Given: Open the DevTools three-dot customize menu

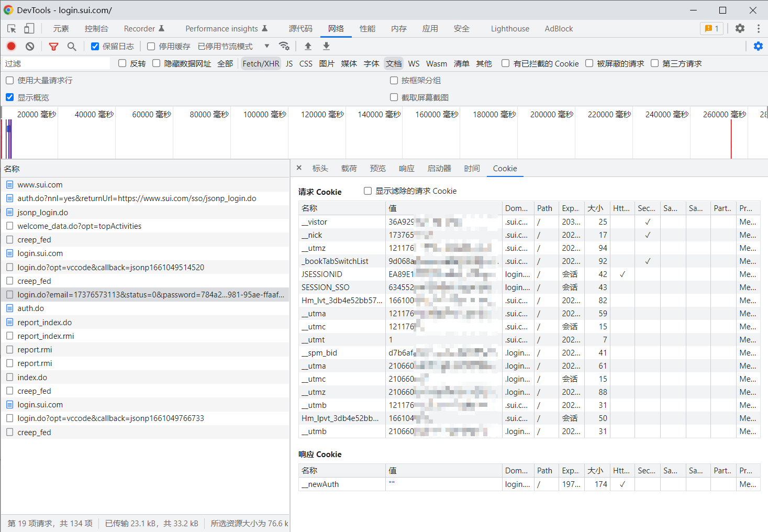Looking at the screenshot, I should coord(758,28).
